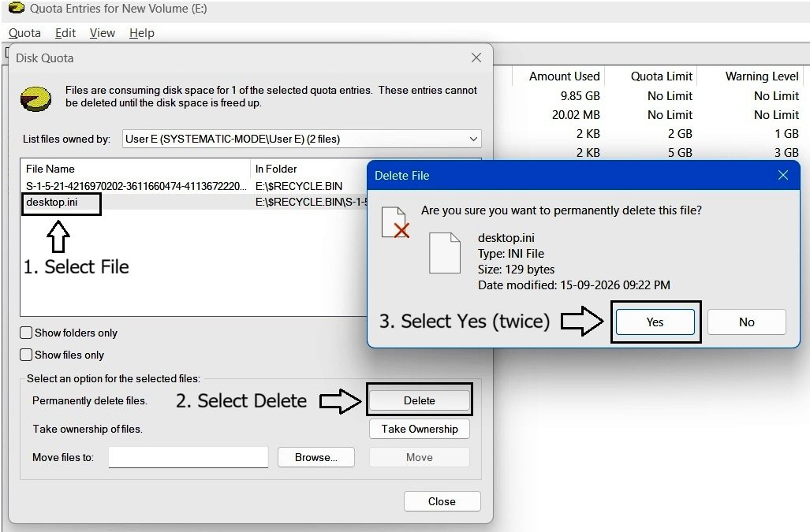The height and width of the screenshot is (532, 810).
Task: Click the Move files to input field
Action: coord(188,457)
